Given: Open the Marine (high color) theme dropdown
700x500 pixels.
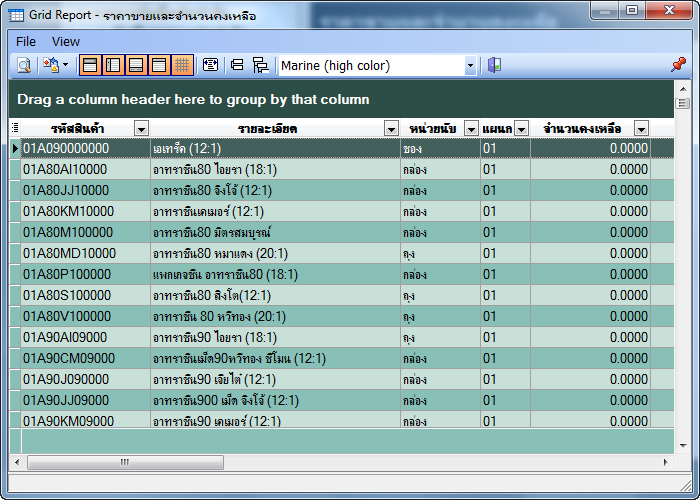Looking at the screenshot, I should 470,66.
